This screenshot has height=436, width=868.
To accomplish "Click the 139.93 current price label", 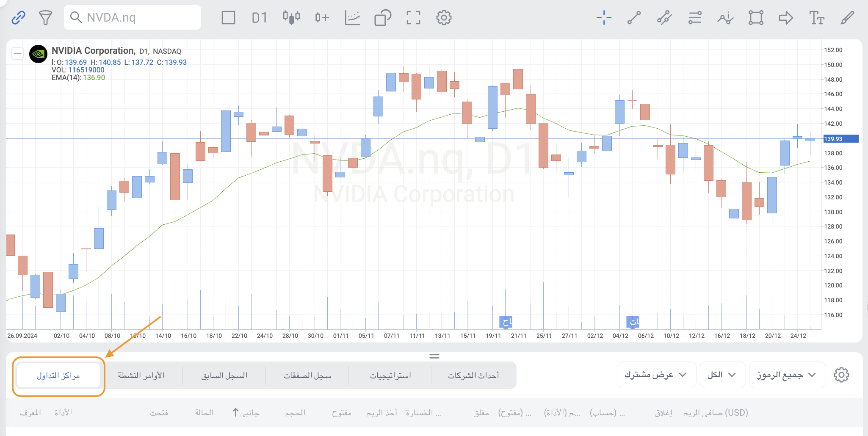I will pos(840,138).
